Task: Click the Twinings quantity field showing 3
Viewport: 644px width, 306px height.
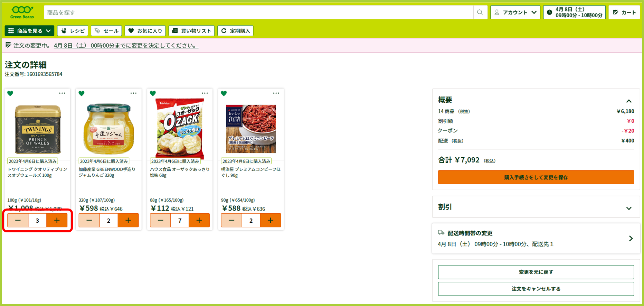Action: tap(37, 220)
